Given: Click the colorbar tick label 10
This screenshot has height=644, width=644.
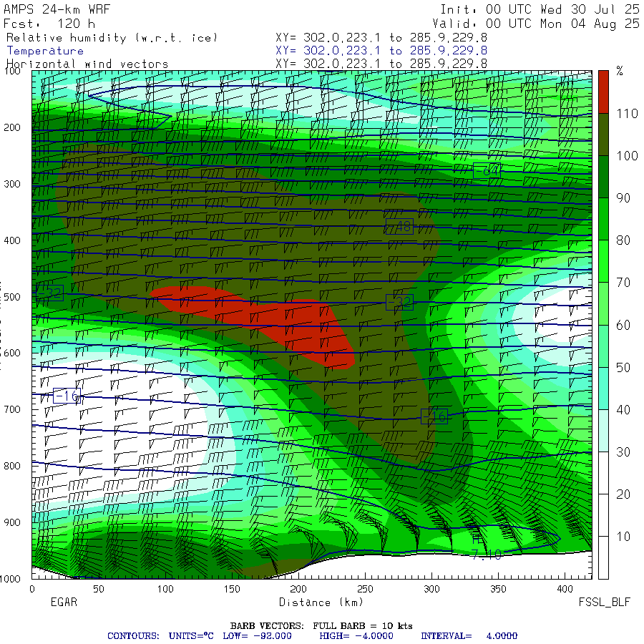Looking at the screenshot, I should [x=623, y=537].
